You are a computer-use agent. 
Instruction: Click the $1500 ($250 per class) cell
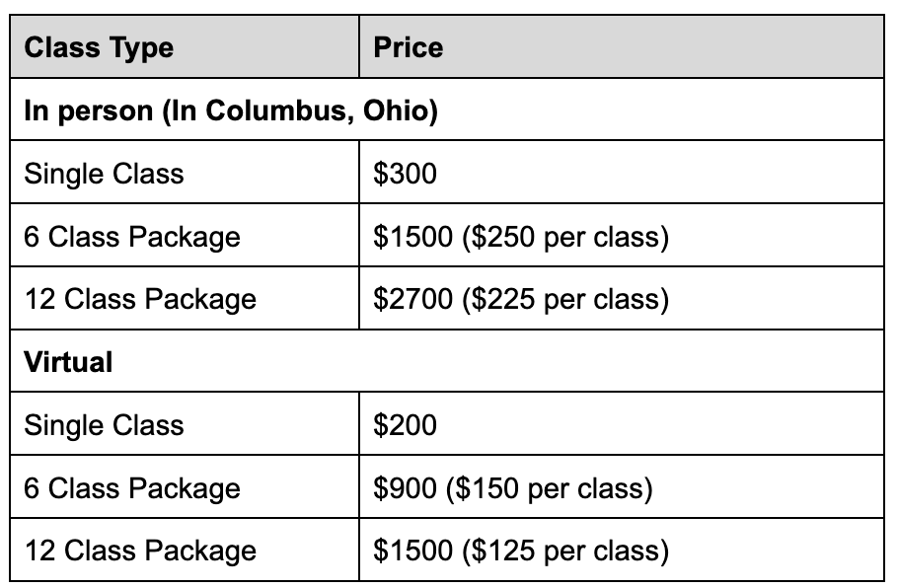pyautogui.click(x=622, y=236)
